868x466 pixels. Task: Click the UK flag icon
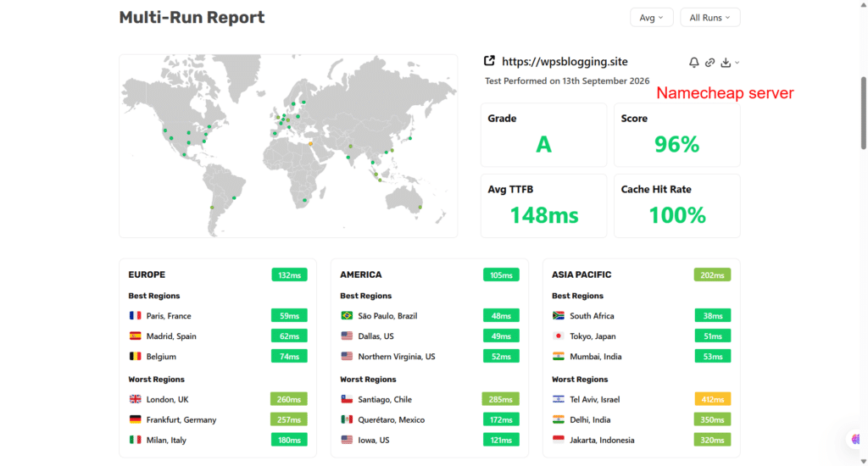tap(135, 399)
